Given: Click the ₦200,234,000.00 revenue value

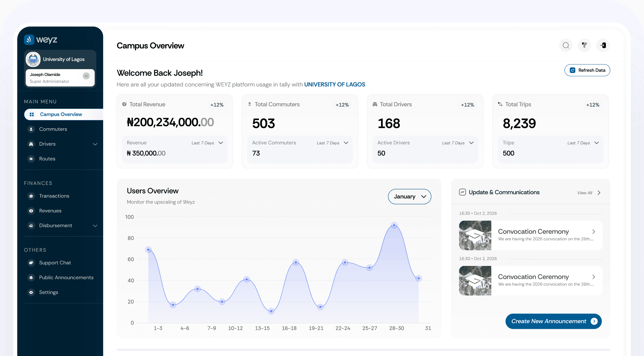Looking at the screenshot, I should (170, 122).
